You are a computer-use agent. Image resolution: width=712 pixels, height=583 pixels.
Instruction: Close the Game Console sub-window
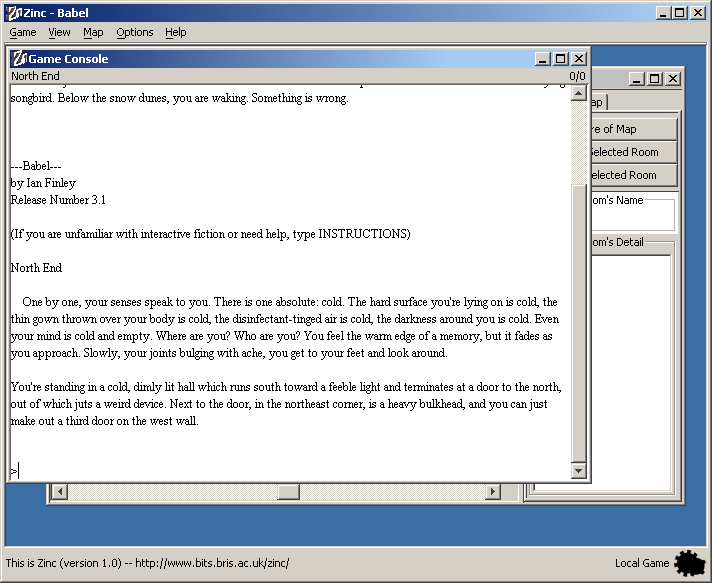[x=579, y=59]
